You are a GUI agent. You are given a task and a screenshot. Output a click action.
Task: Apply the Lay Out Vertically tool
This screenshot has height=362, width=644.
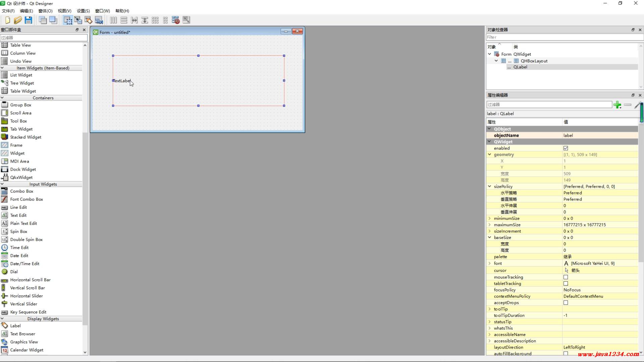[x=124, y=20]
